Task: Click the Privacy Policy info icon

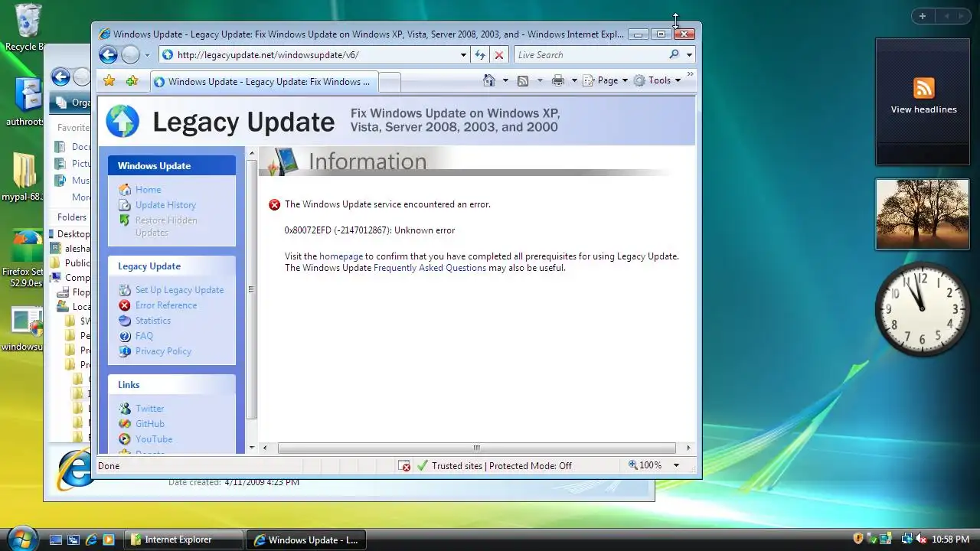Action: (x=125, y=351)
